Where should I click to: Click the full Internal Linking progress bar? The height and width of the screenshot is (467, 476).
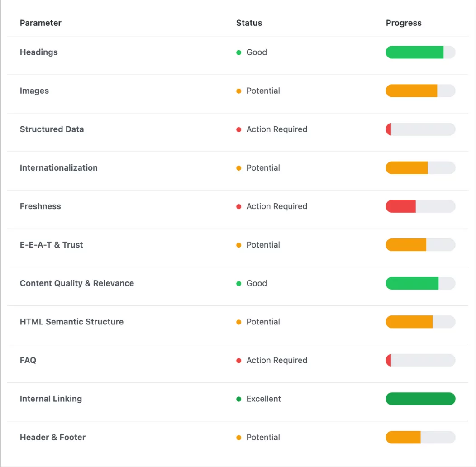(x=420, y=399)
